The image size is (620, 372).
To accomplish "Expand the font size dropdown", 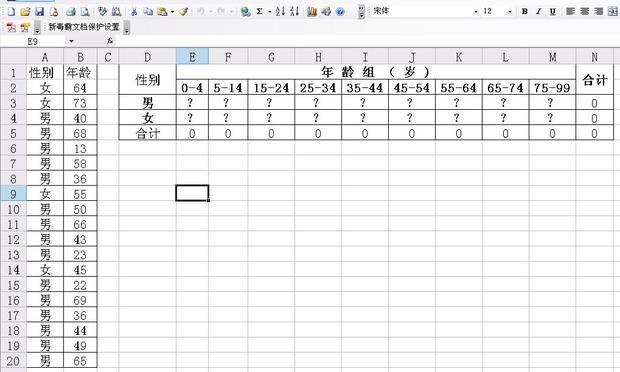I will [x=510, y=12].
